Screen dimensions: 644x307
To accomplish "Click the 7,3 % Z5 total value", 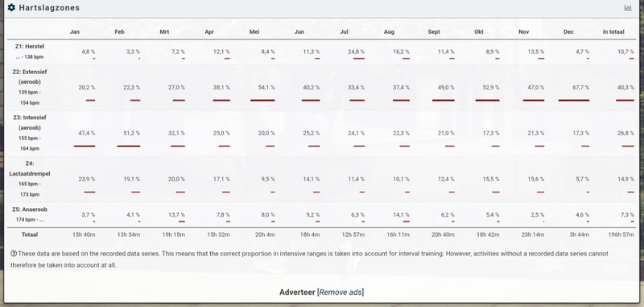I will pos(627,215).
